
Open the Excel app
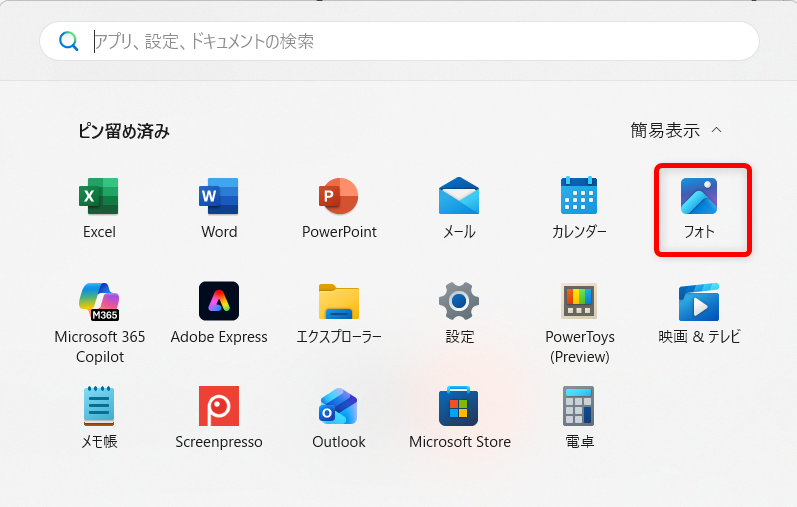(x=99, y=208)
